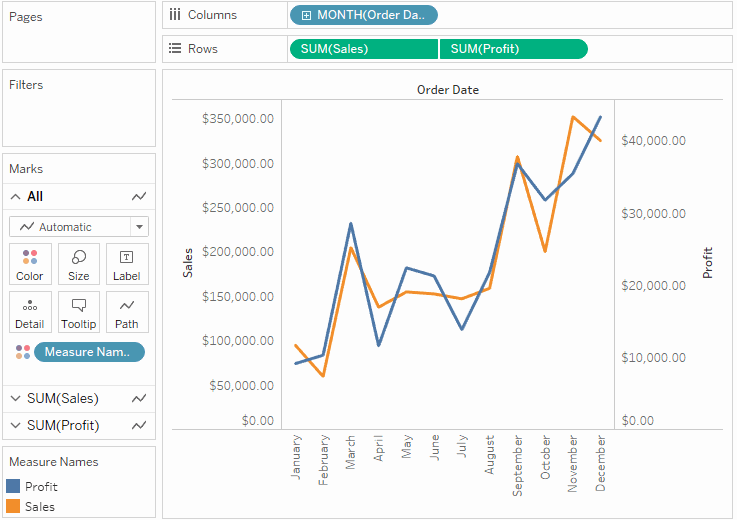The height and width of the screenshot is (520, 737).
Task: Click the Detail mark button
Action: pos(30,312)
